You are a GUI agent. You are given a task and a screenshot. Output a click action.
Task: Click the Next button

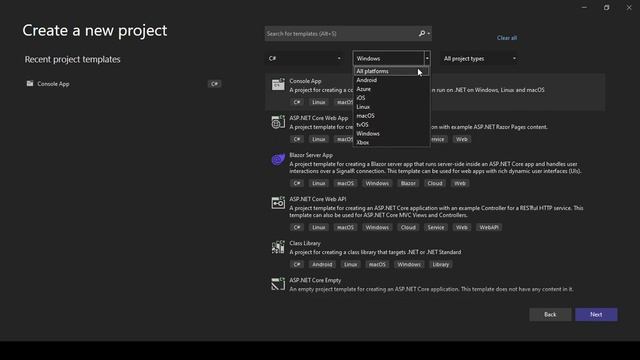596,315
